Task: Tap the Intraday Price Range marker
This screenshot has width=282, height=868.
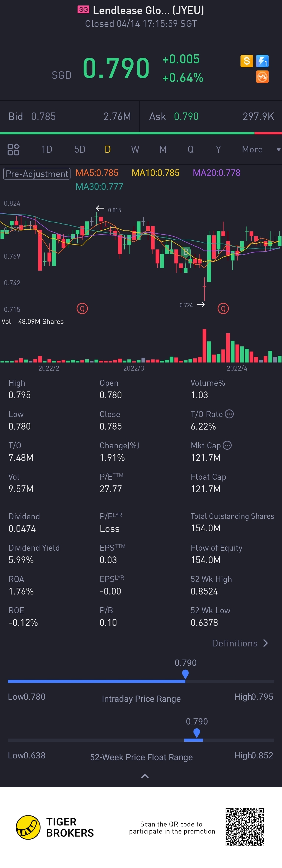Action: tap(185, 674)
